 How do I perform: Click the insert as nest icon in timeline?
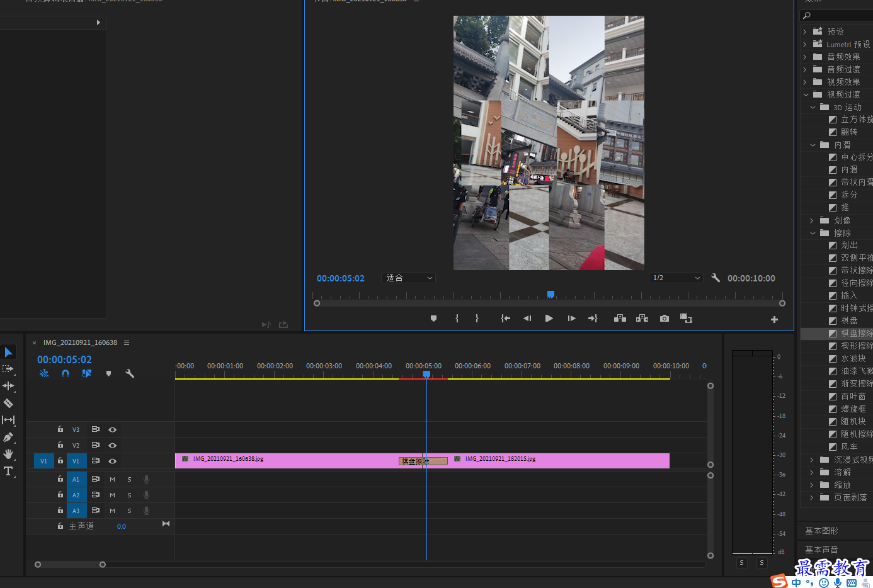click(44, 373)
